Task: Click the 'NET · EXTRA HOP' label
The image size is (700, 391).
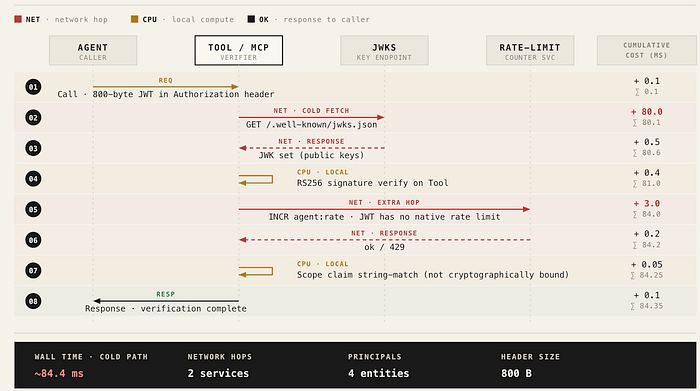Action: (384, 203)
